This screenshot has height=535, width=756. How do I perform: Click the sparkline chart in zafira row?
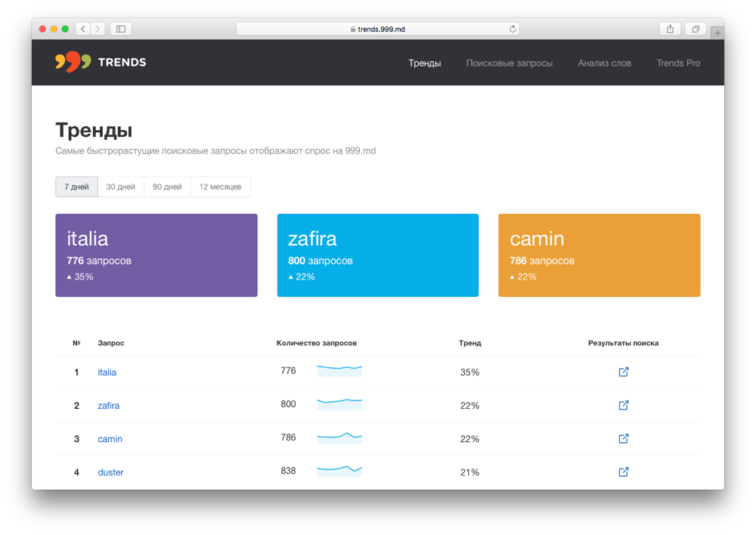pos(339,404)
